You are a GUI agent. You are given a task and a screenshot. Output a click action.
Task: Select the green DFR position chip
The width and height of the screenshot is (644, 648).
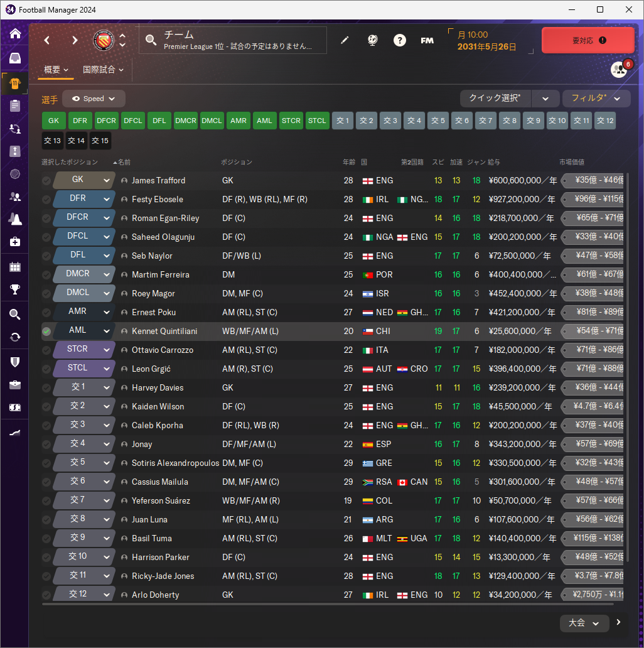coord(80,121)
